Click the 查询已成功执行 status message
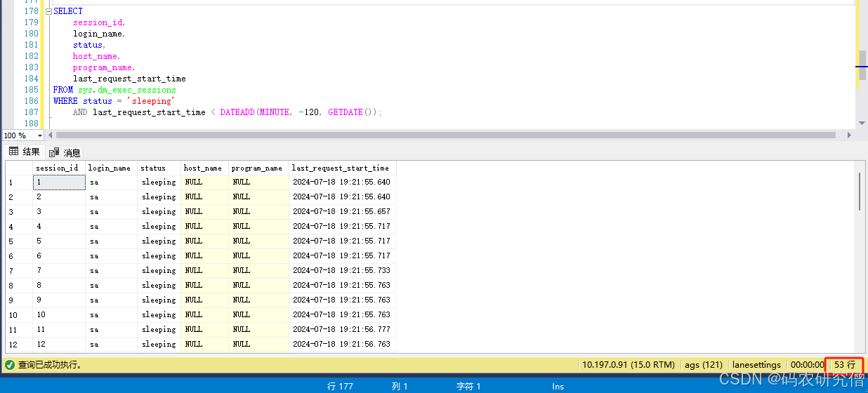Viewport: 868px width, 393px height. click(x=50, y=365)
